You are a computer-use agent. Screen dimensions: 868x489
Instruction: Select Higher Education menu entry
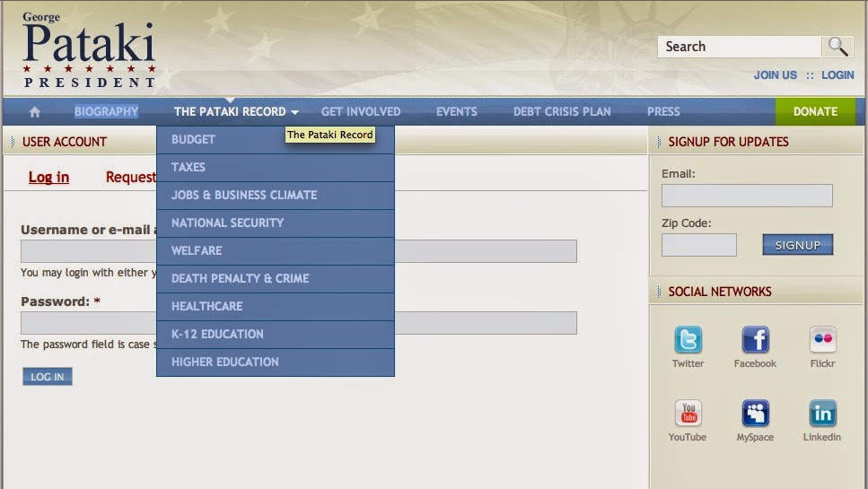click(276, 362)
